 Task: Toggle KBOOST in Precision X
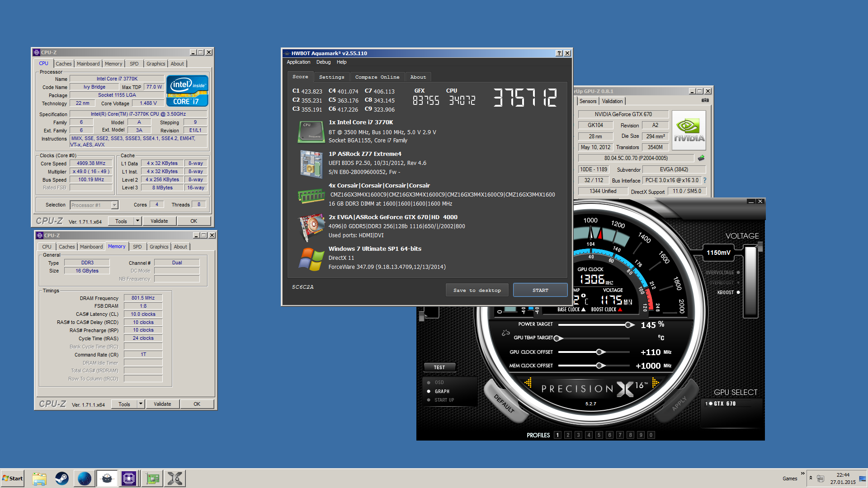(x=728, y=293)
